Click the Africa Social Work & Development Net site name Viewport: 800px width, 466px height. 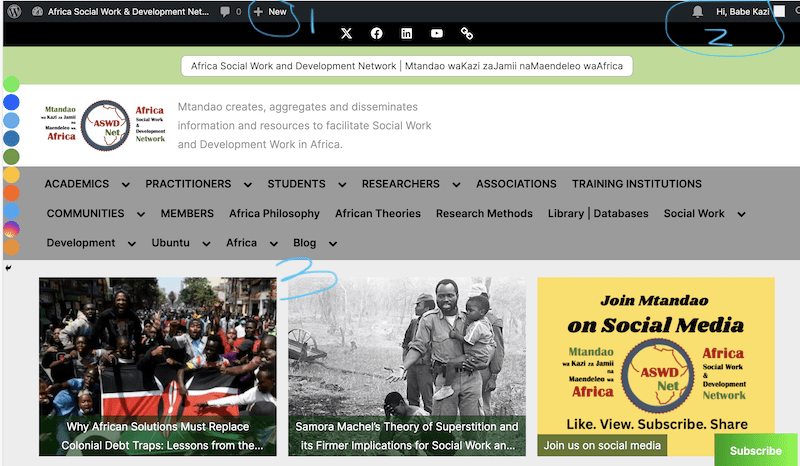(x=129, y=11)
